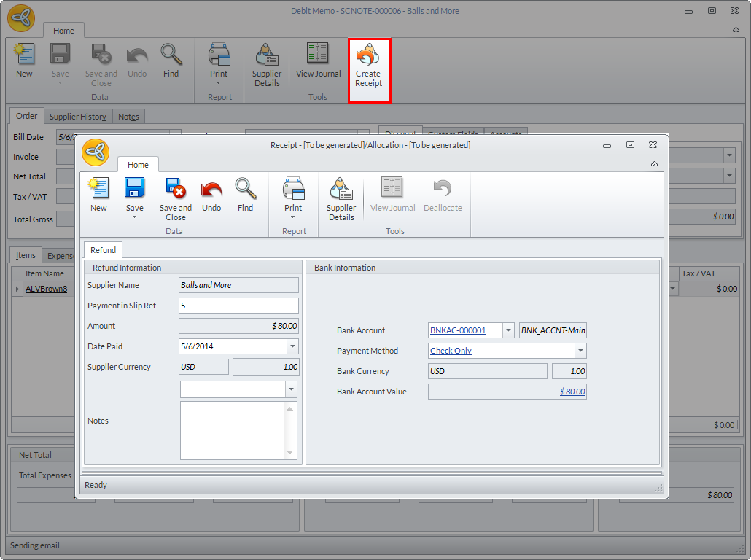
Task: Expand the Date Paid dropdown
Action: [292, 346]
